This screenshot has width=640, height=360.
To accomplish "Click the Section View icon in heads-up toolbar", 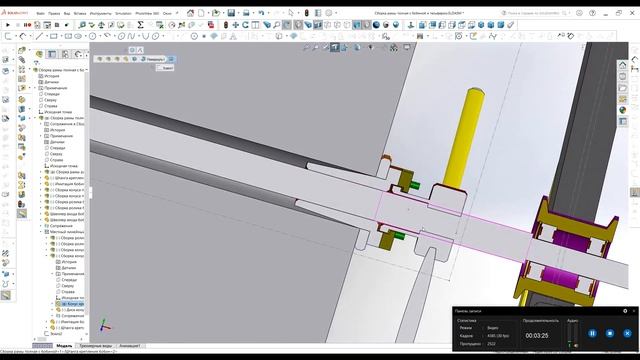I will point(335,48).
